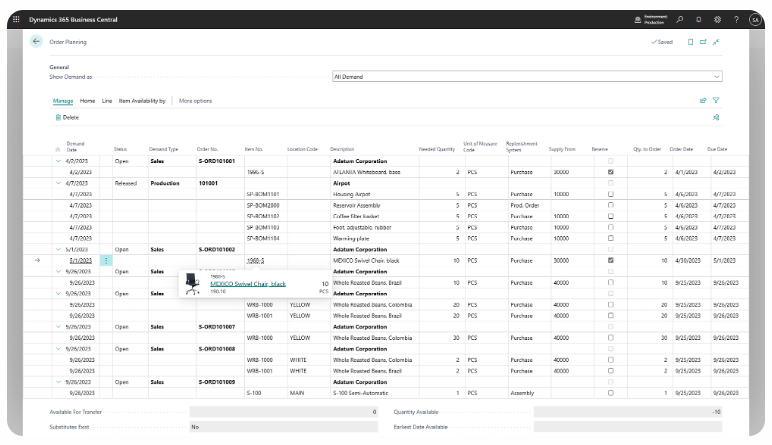Viewport: 772px width, 445px height.
Task: Click the 1968-S item number link
Action: coord(255,261)
